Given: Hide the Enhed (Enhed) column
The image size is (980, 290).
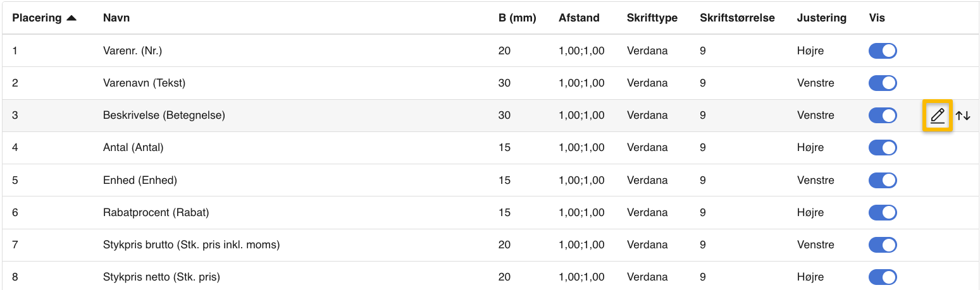Looking at the screenshot, I should click(883, 180).
